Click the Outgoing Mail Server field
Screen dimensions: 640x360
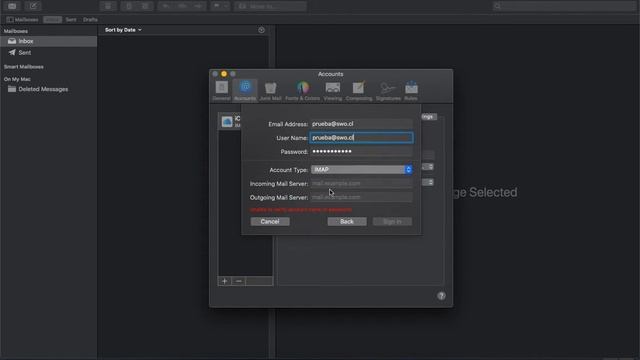pos(361,197)
